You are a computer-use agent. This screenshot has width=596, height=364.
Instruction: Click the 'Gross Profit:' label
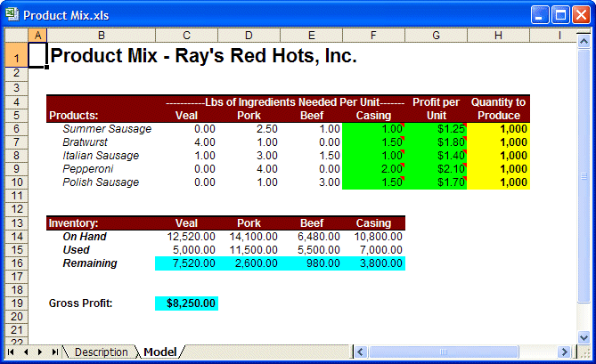tap(80, 303)
